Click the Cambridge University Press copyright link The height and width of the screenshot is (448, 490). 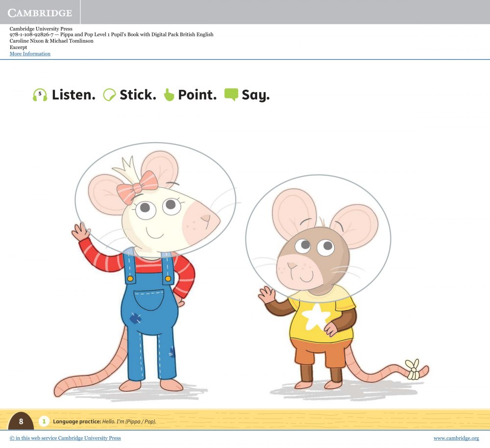point(65,438)
